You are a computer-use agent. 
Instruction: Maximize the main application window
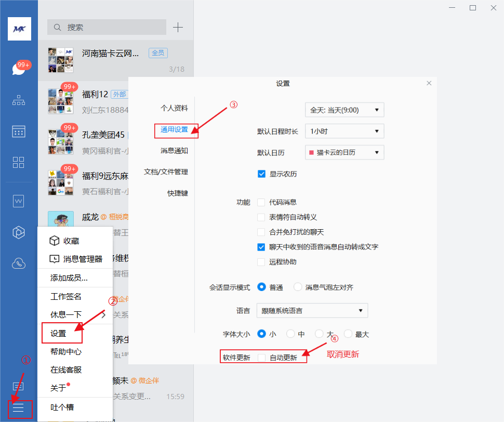[x=472, y=8]
